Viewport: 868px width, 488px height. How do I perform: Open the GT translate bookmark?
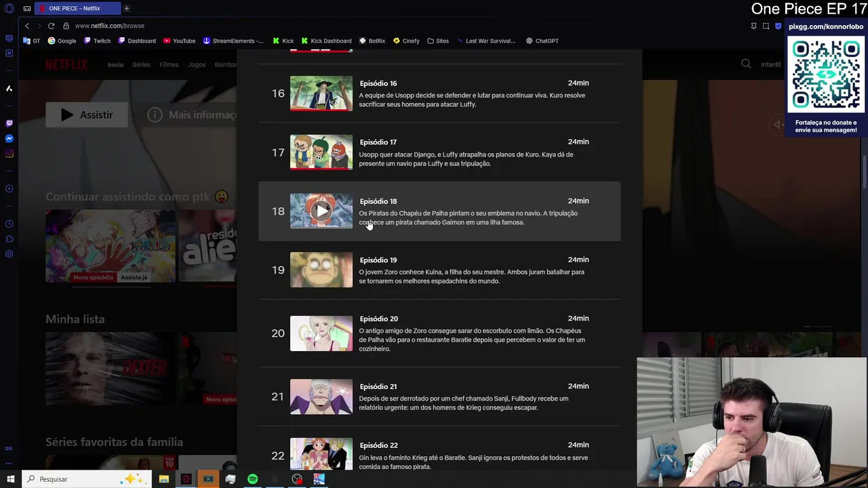point(32,41)
